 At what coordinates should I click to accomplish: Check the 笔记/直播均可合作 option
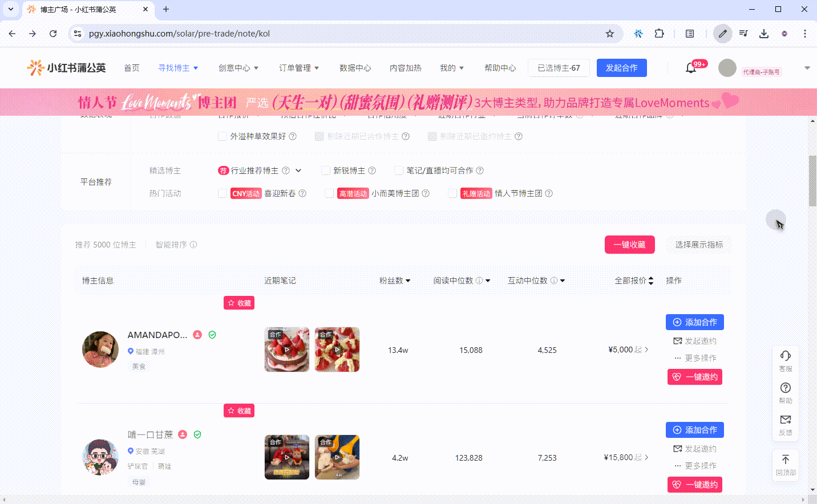tap(399, 170)
